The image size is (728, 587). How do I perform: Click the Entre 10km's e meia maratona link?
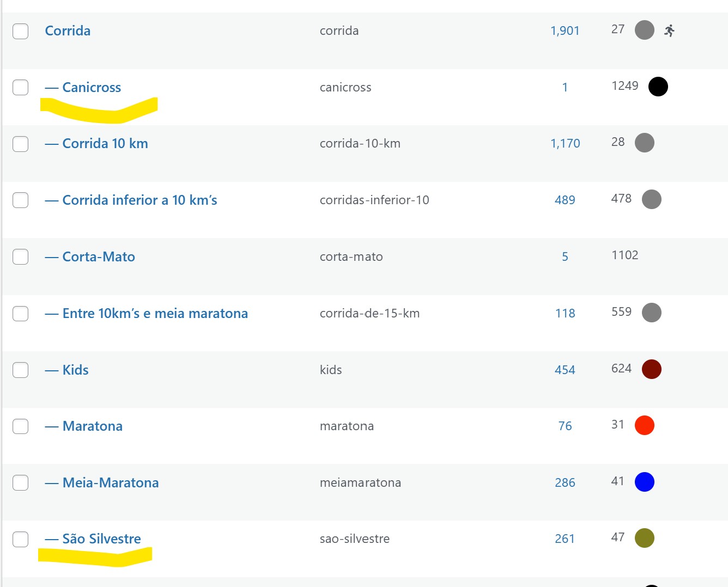tap(155, 313)
